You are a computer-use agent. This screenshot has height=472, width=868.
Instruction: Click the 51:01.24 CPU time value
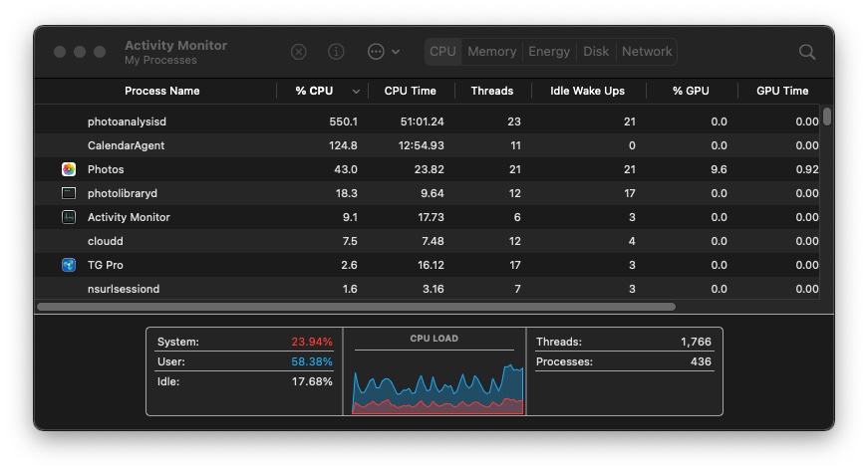point(422,121)
